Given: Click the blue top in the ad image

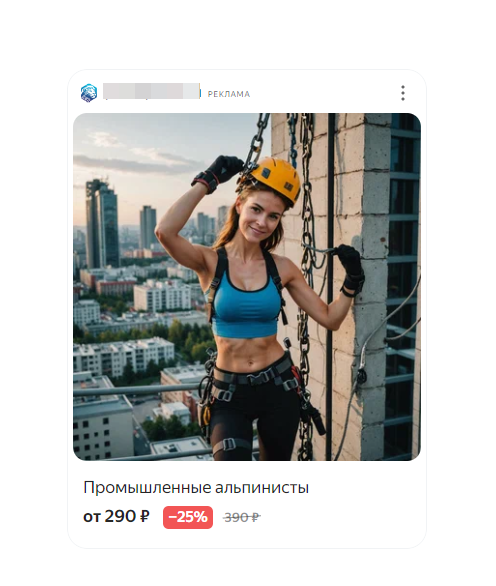Looking at the screenshot, I should tap(246, 305).
